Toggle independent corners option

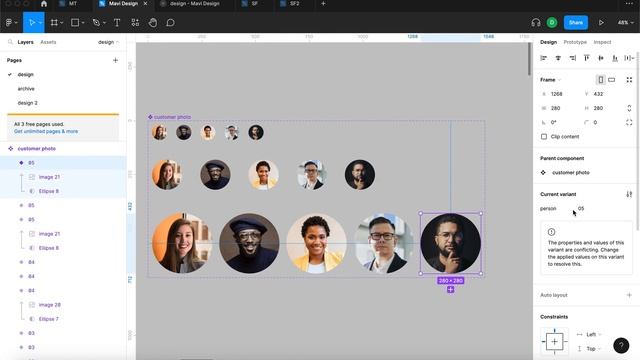(x=629, y=122)
